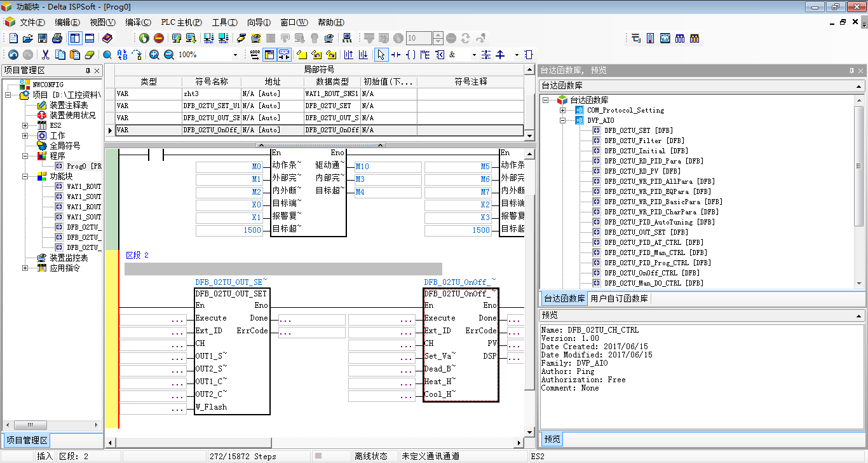
Task: Toggle the ADDR address display button
Action: pyautogui.click(x=255, y=55)
